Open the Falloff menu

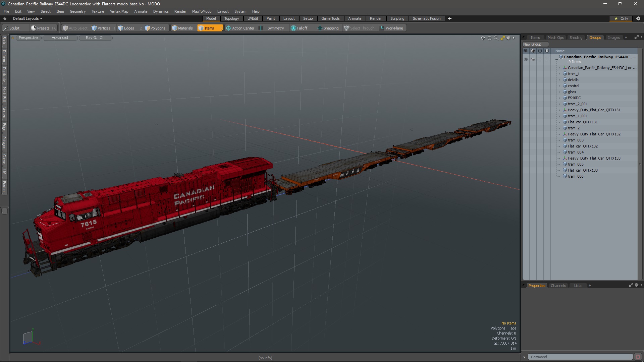pyautogui.click(x=302, y=28)
